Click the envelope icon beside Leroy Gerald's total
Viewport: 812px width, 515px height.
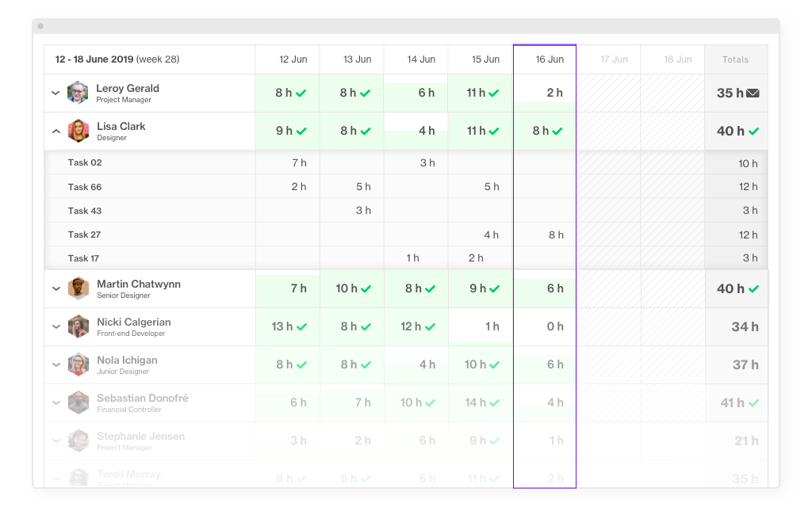click(x=753, y=92)
